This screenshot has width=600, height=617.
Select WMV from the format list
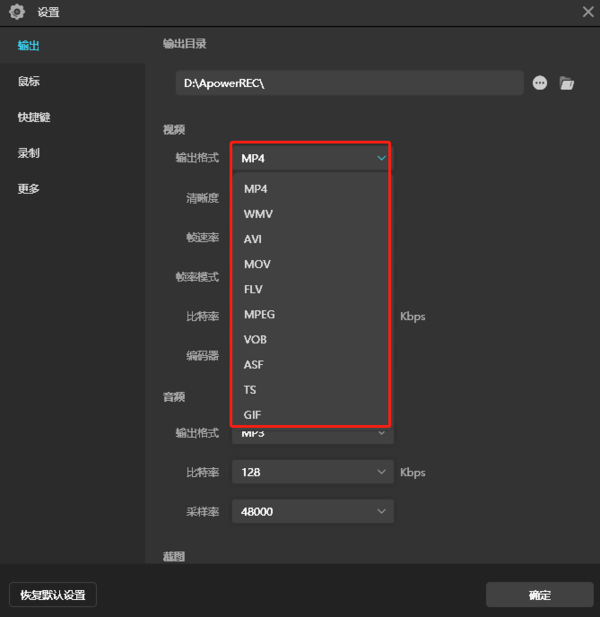tap(258, 214)
